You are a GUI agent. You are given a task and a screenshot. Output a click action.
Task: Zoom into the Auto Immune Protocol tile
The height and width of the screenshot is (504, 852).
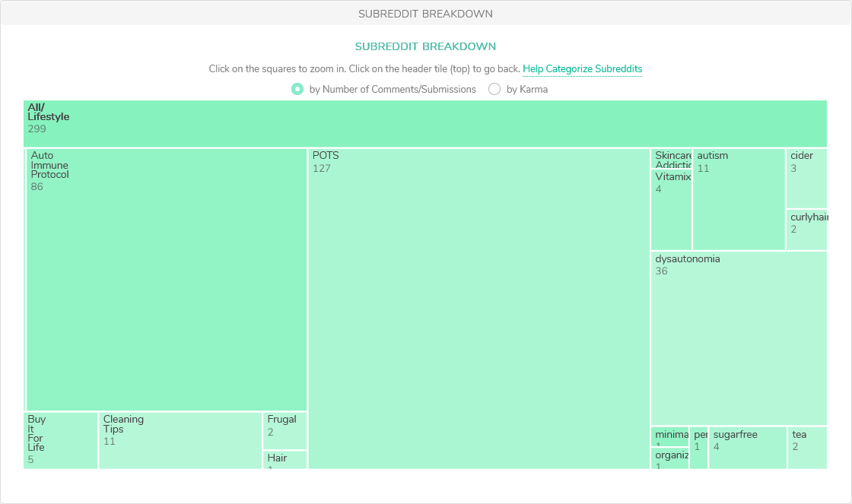[167, 280]
